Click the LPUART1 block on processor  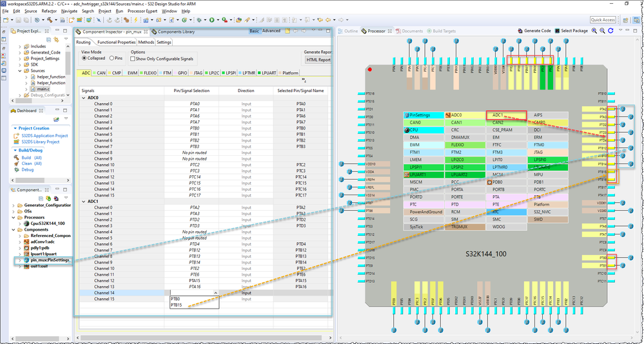[x=424, y=175]
